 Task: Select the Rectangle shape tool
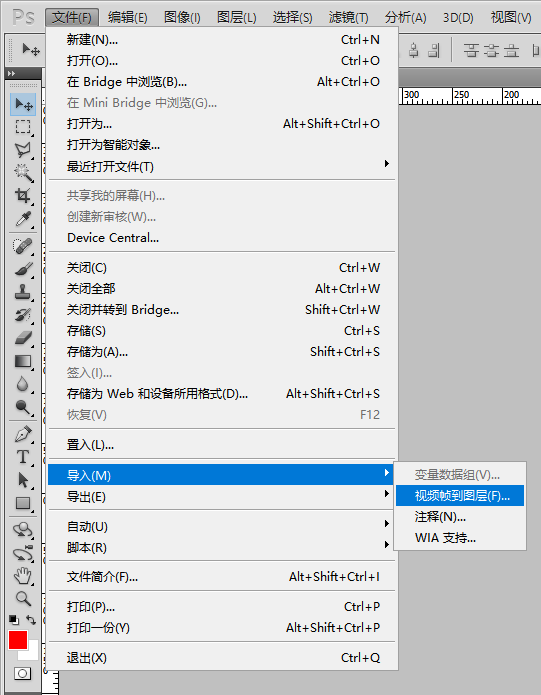tap(23, 503)
